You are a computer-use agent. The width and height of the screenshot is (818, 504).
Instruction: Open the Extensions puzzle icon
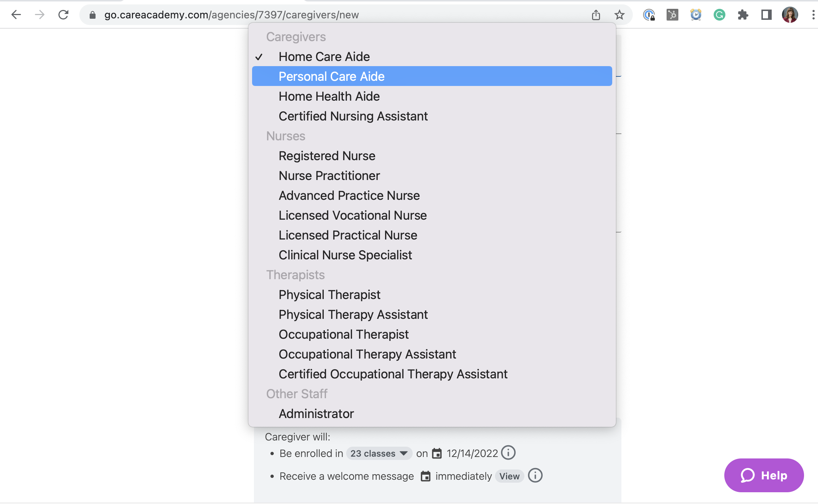point(743,15)
